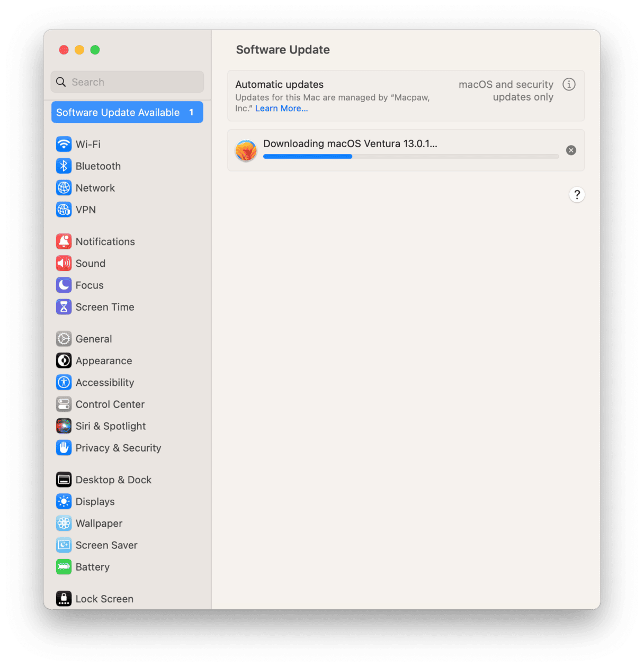
Task: Click the Appearance icon
Action: click(64, 360)
